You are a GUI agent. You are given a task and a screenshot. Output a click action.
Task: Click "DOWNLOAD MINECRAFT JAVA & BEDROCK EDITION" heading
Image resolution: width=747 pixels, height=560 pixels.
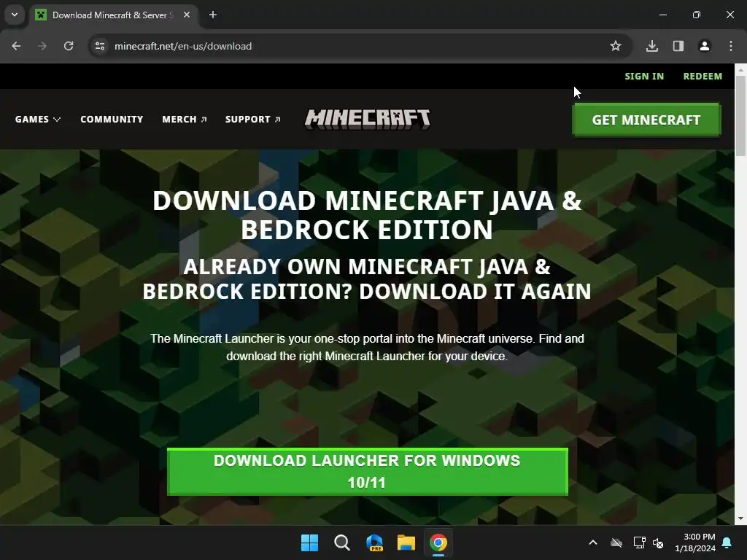pos(368,215)
